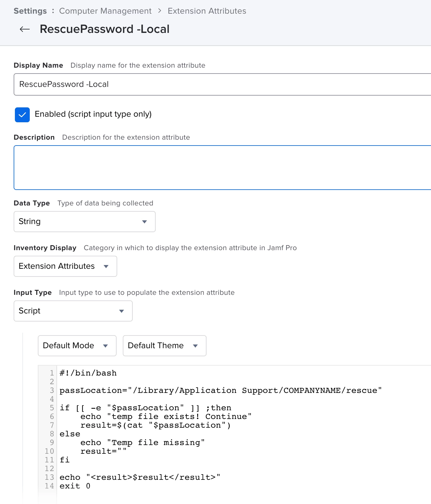431x504 pixels.
Task: Click the shebang line in script editor
Action: click(88, 373)
